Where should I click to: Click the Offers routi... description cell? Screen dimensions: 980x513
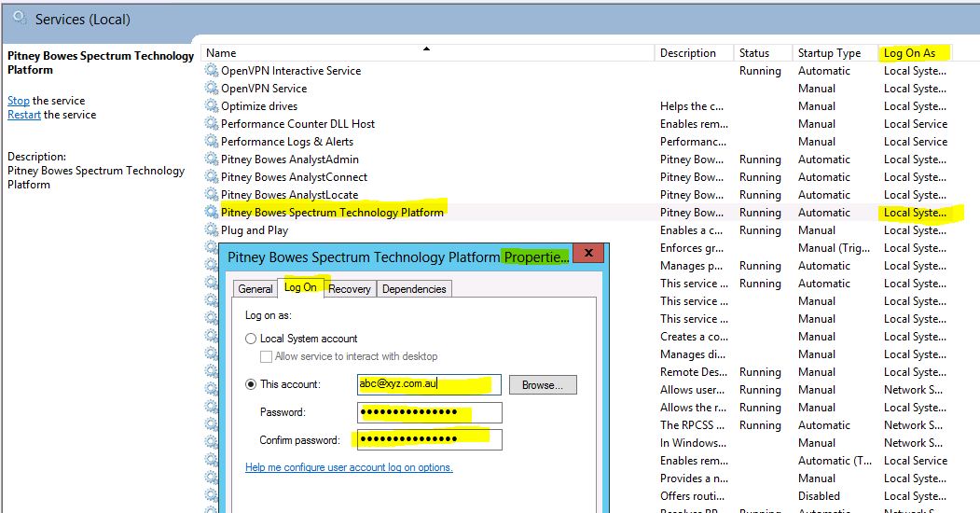(x=693, y=496)
